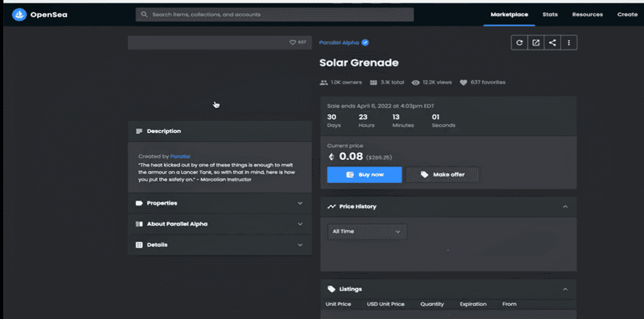644x319 pixels.
Task: Refresh metadata with the reload icon
Action: click(520, 42)
